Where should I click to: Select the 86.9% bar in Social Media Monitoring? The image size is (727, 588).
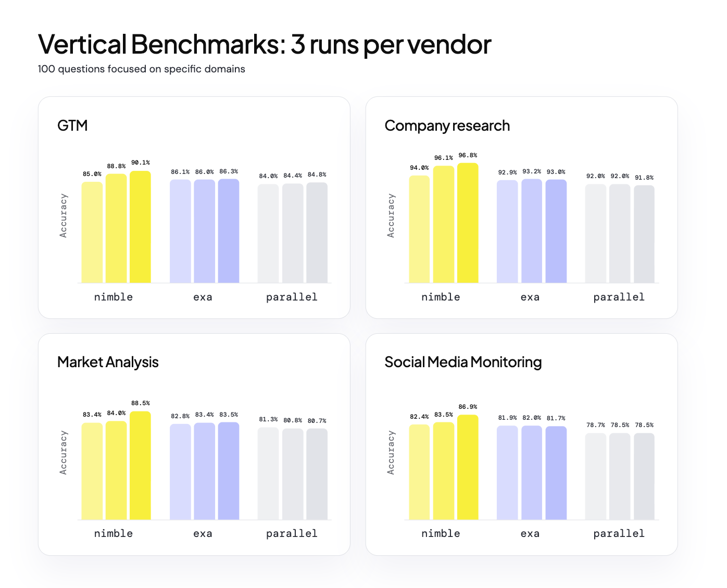(x=468, y=467)
